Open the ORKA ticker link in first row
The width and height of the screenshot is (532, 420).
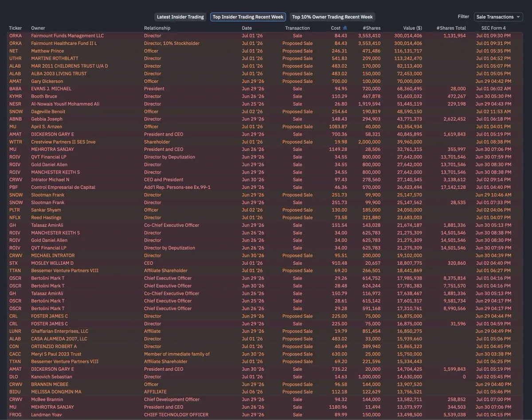coord(15,35)
